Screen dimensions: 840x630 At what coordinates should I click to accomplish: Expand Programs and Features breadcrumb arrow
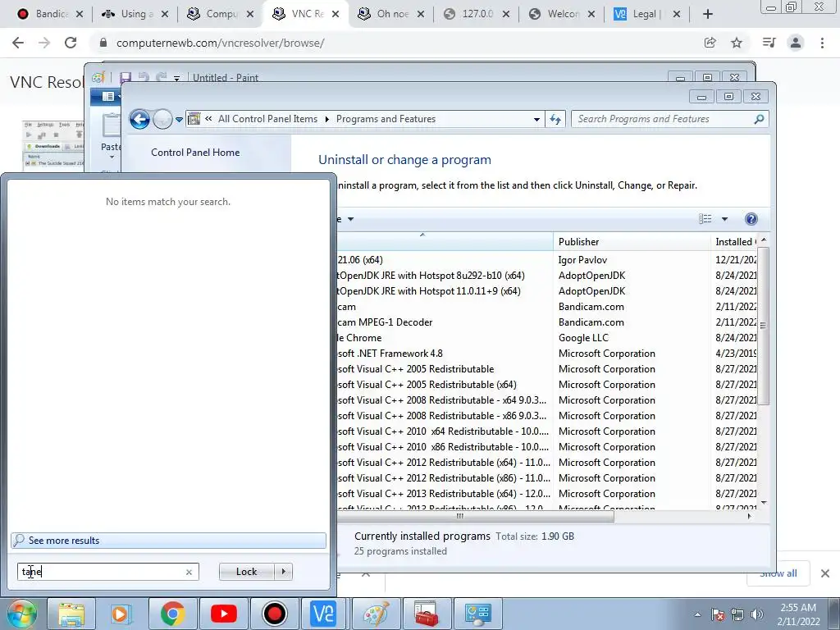click(326, 119)
